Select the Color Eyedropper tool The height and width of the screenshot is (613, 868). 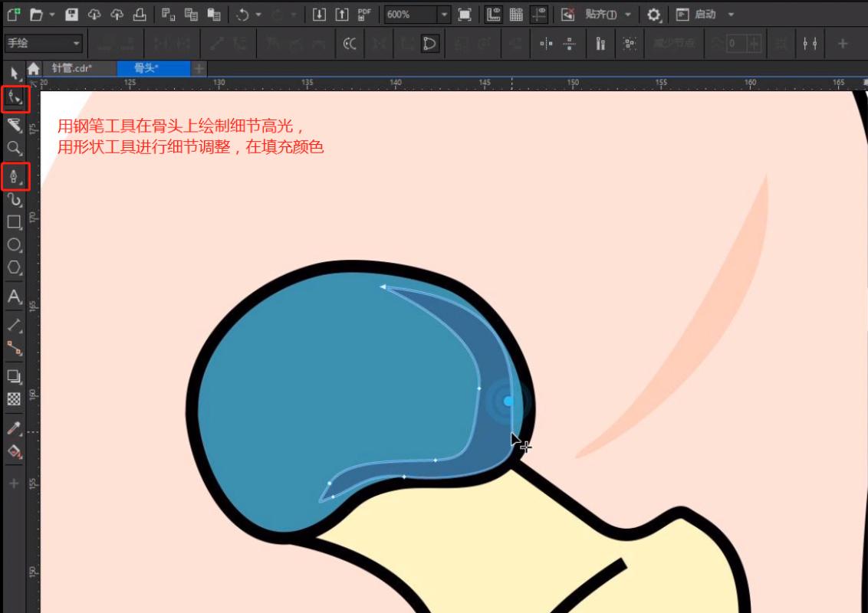click(x=14, y=428)
